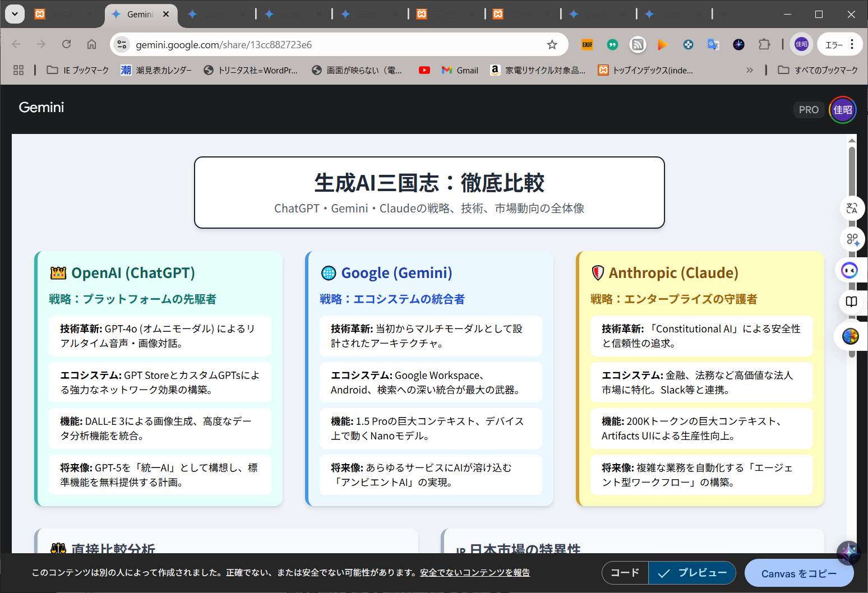The image size is (868, 593).
Task: Click the 戦略:プラットフォームの先駆者 subtitle
Action: click(x=132, y=299)
